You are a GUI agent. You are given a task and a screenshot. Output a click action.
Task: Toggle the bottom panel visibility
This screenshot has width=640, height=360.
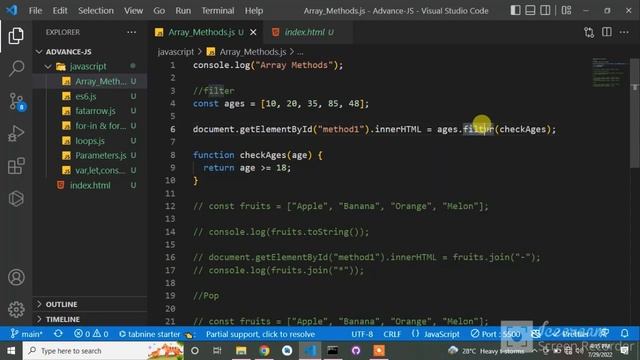point(530,10)
